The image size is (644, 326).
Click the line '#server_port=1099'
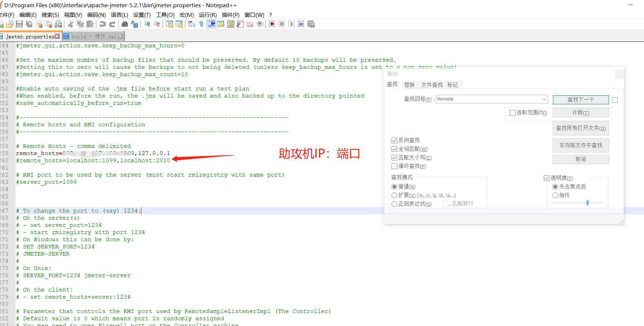click(x=46, y=182)
